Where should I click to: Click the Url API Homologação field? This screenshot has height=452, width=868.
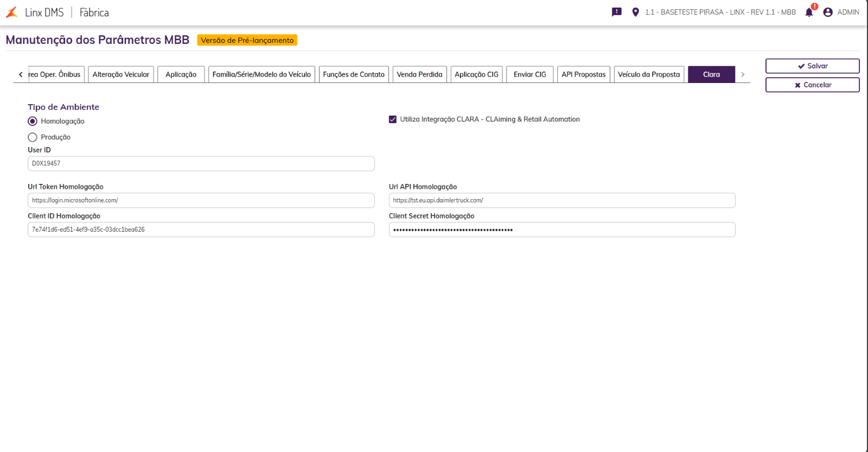click(x=562, y=200)
